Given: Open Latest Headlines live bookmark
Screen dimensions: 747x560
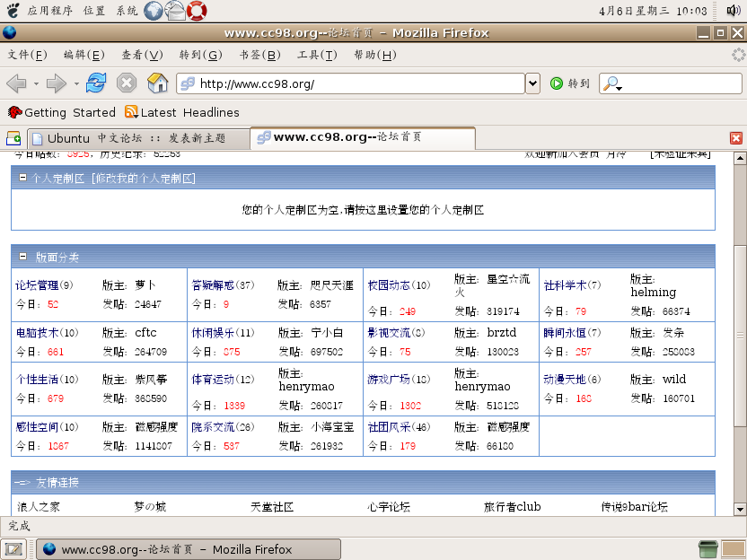Looking at the screenshot, I should [182, 112].
